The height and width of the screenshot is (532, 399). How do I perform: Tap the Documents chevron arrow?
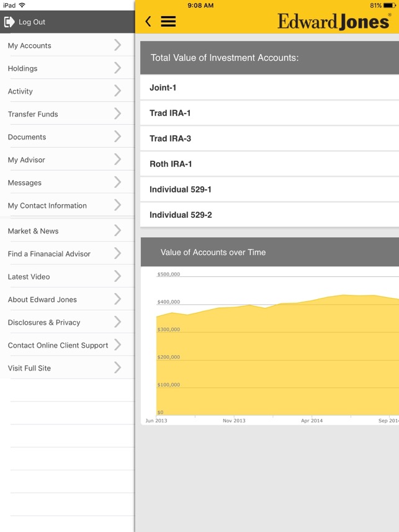(x=117, y=137)
